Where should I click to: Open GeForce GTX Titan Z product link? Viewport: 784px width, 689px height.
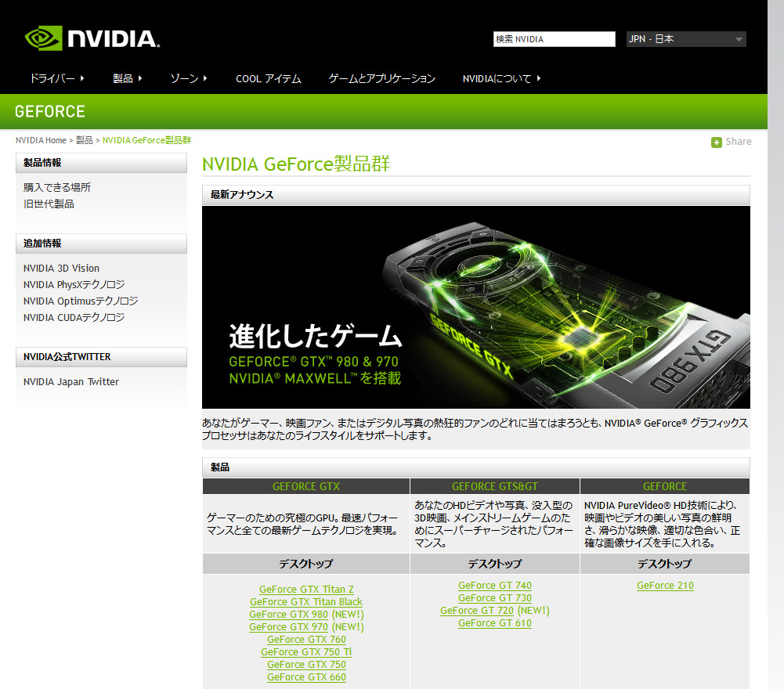tap(306, 590)
